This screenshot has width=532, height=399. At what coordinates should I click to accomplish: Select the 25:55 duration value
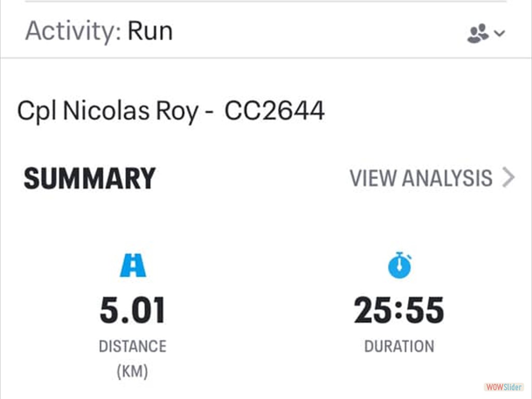pos(398,310)
